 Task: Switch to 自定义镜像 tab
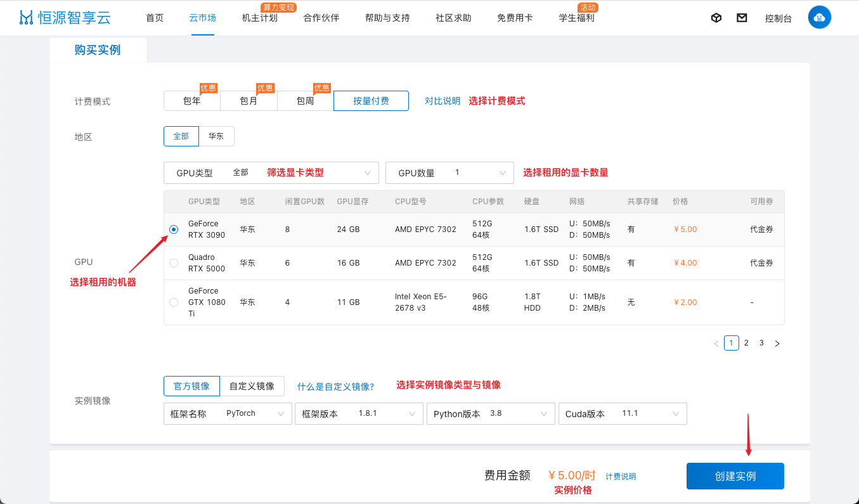(252, 386)
